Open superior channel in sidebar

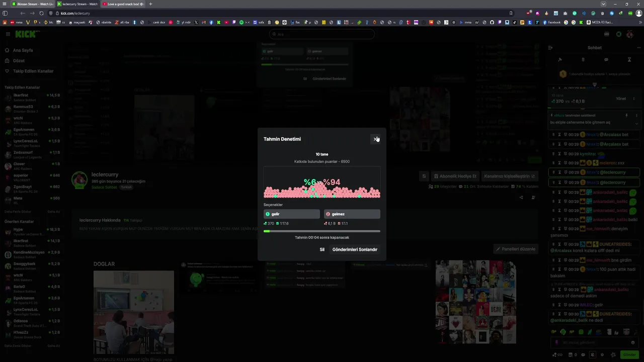click(32, 177)
